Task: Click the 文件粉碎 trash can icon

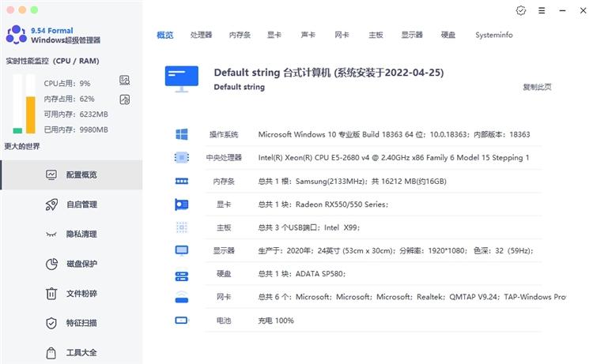Action: click(x=51, y=294)
